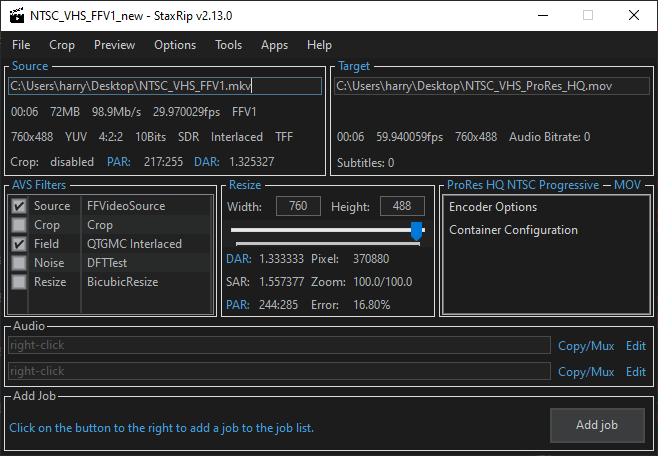Open the Options menu
This screenshot has height=456, width=658.
click(175, 45)
